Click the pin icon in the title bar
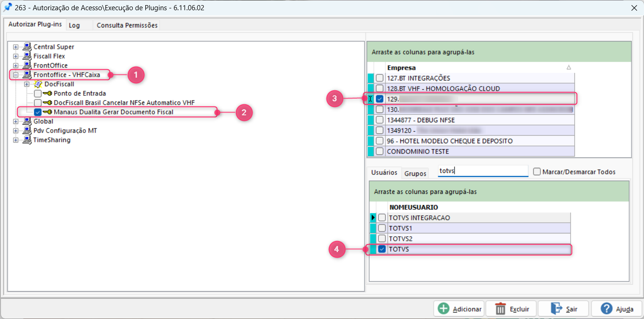This screenshot has width=644, height=319. [x=7, y=8]
